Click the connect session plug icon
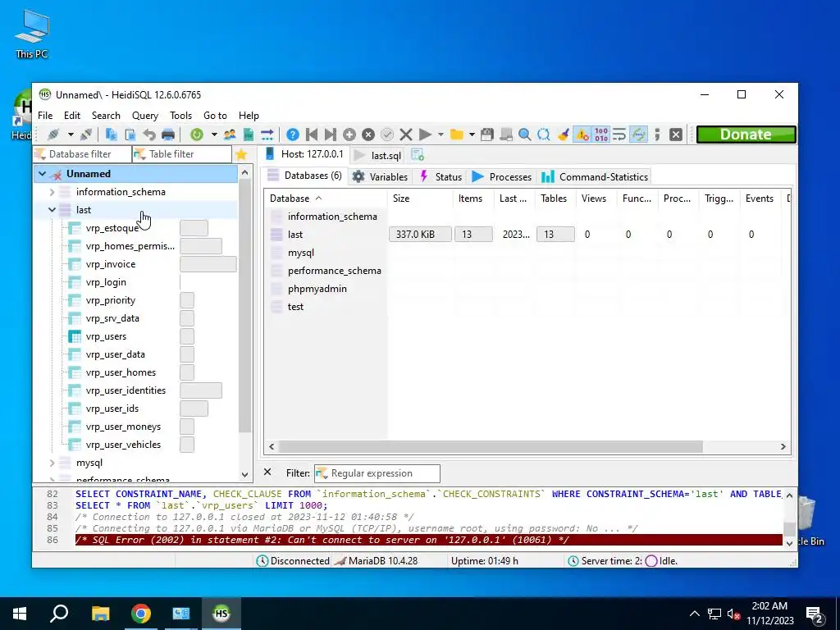 tap(53, 135)
